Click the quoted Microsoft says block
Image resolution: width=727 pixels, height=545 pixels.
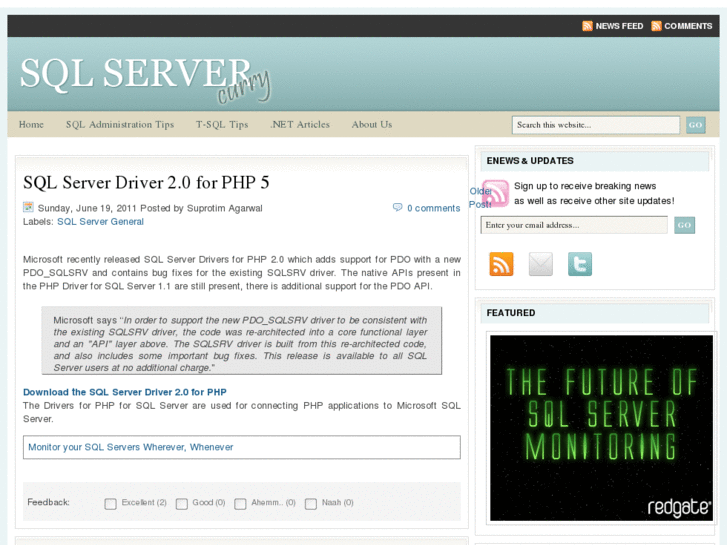242,340
